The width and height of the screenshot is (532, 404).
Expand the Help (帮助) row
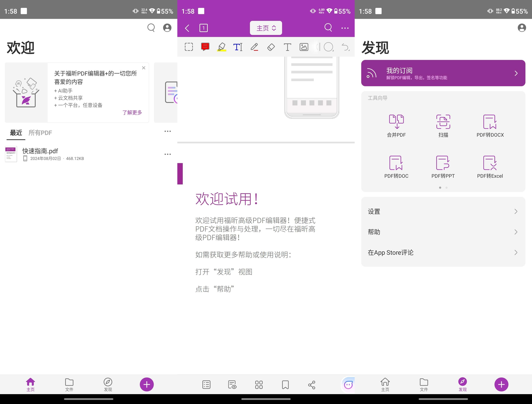443,232
